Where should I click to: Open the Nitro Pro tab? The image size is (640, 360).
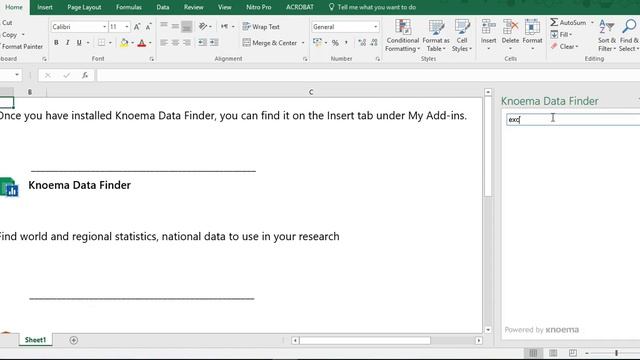coord(259,7)
